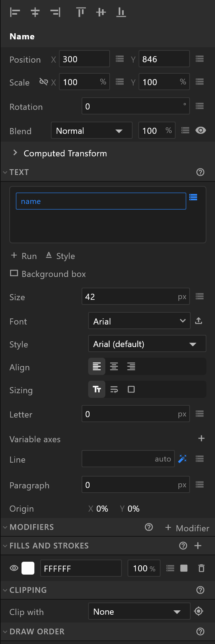Add a new fill or stroke

pyautogui.click(x=198, y=546)
